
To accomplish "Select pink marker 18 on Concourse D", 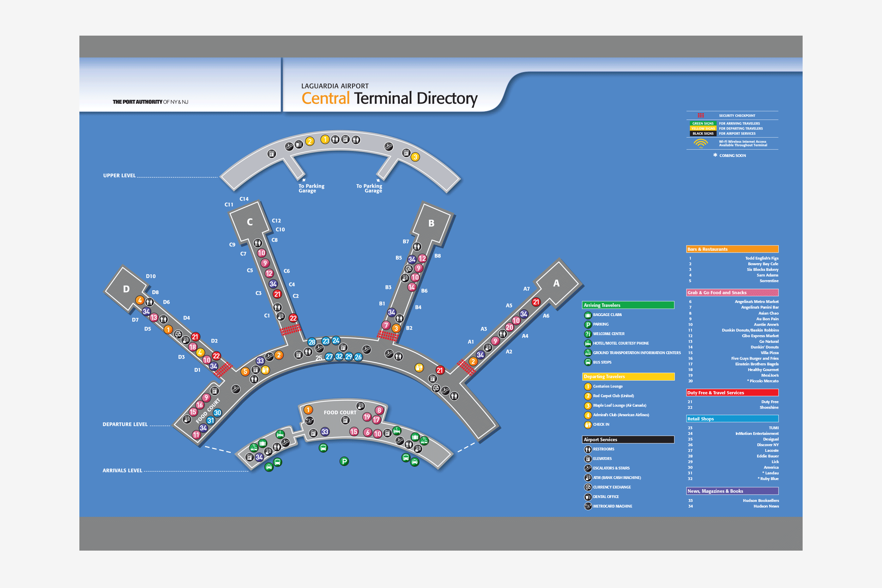I will [192, 347].
